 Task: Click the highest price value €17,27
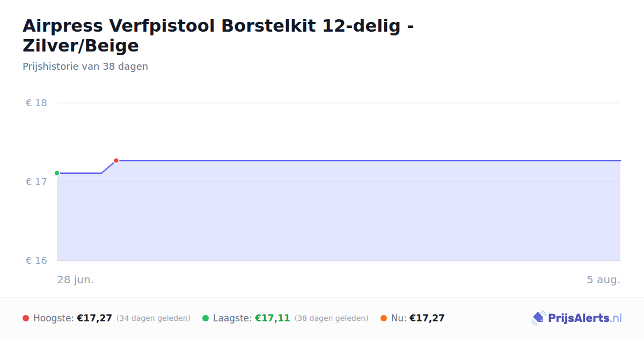pyautogui.click(x=94, y=318)
